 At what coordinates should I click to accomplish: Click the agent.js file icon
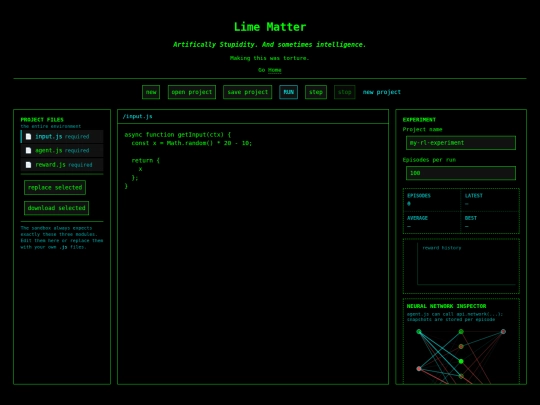coord(29,150)
